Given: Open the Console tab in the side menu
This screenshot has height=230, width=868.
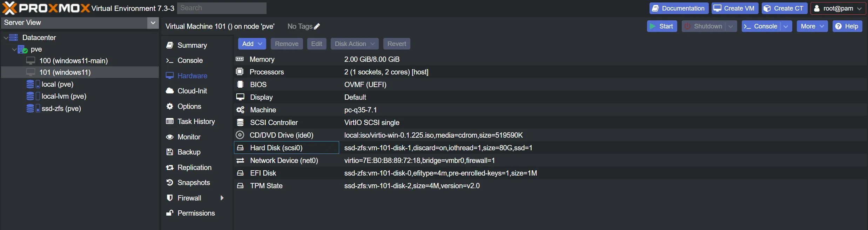Looking at the screenshot, I should (197, 60).
